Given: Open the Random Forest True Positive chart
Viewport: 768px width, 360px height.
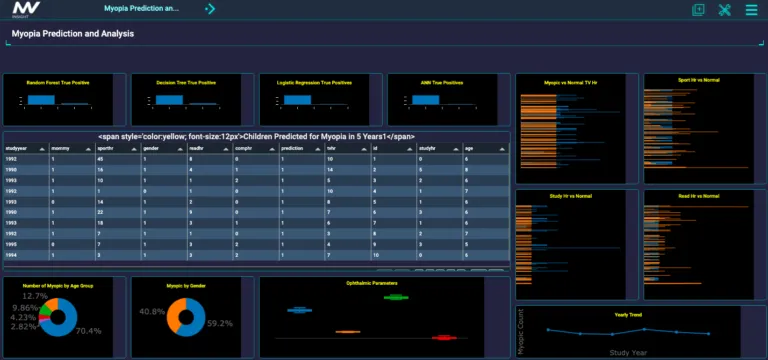Looking at the screenshot, I should [x=58, y=99].
